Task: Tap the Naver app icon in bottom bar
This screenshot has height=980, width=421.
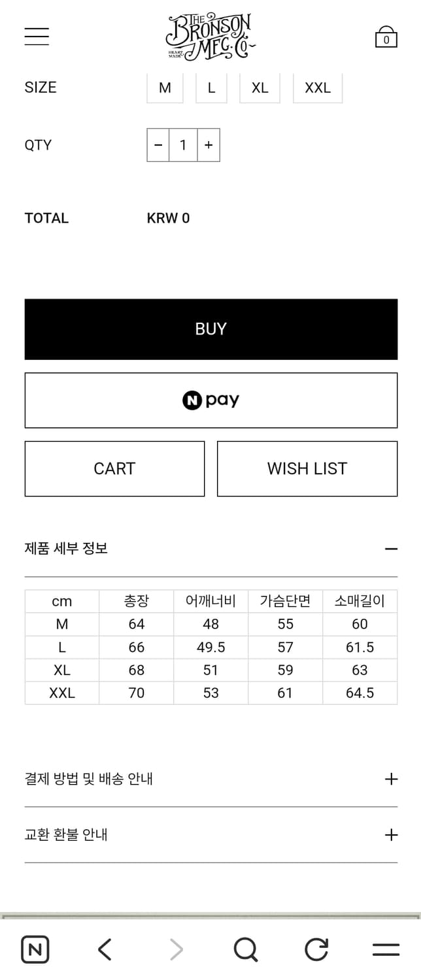Action: coord(35,949)
